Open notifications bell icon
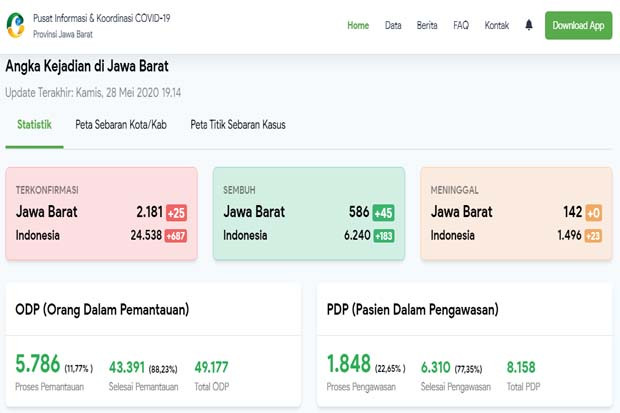The width and height of the screenshot is (620, 413). 529,25
